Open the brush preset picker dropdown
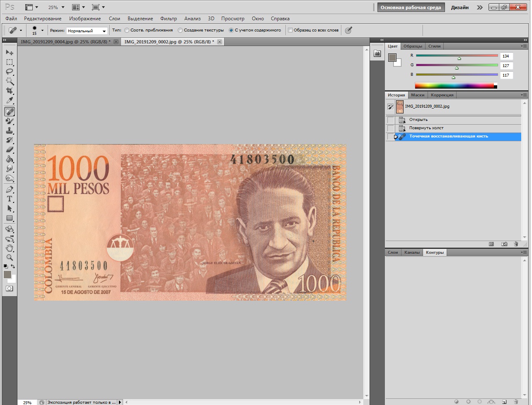 click(x=42, y=30)
